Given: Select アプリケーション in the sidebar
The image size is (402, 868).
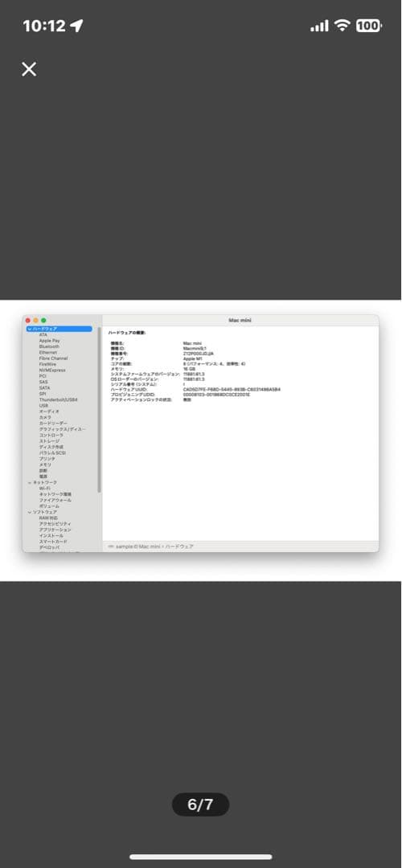Looking at the screenshot, I should [55, 530].
